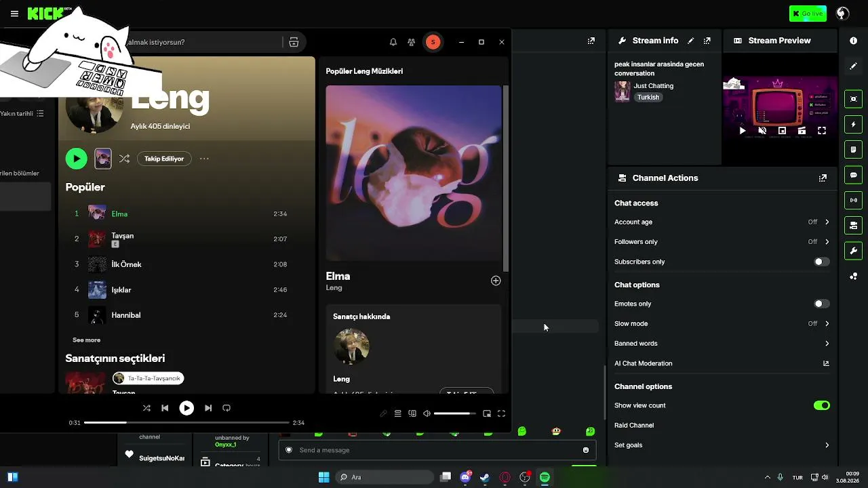Play the Leng artist page with green button
This screenshot has height=488, width=868.
click(x=77, y=159)
